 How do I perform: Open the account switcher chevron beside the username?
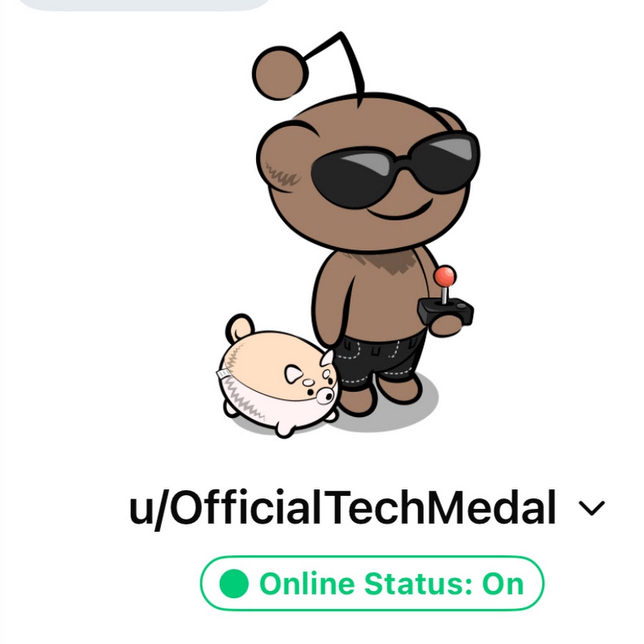592,508
